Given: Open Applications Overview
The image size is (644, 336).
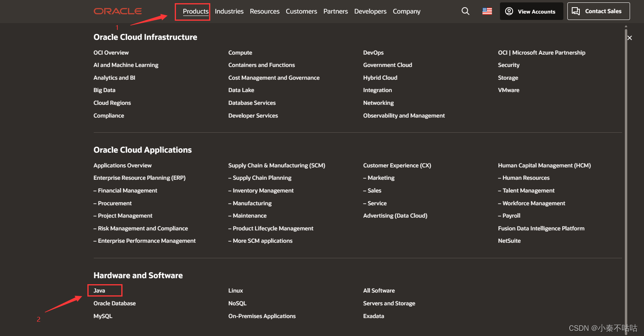Looking at the screenshot, I should tap(122, 165).
